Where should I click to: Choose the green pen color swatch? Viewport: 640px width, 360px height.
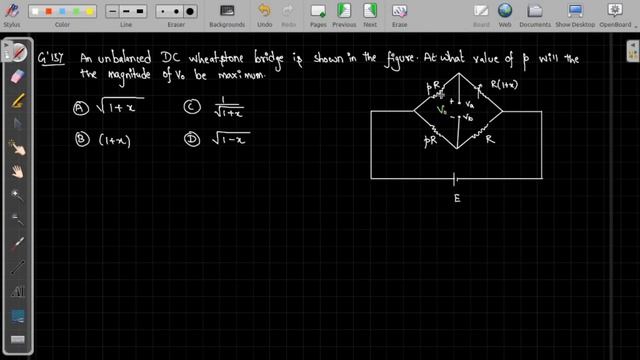point(76,11)
